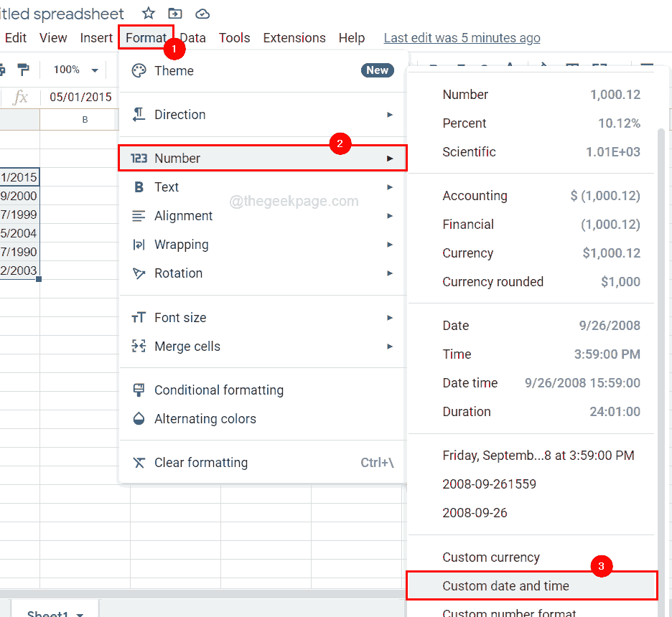Open version history via the Last edit link
The width and height of the screenshot is (672, 617).
coord(462,37)
